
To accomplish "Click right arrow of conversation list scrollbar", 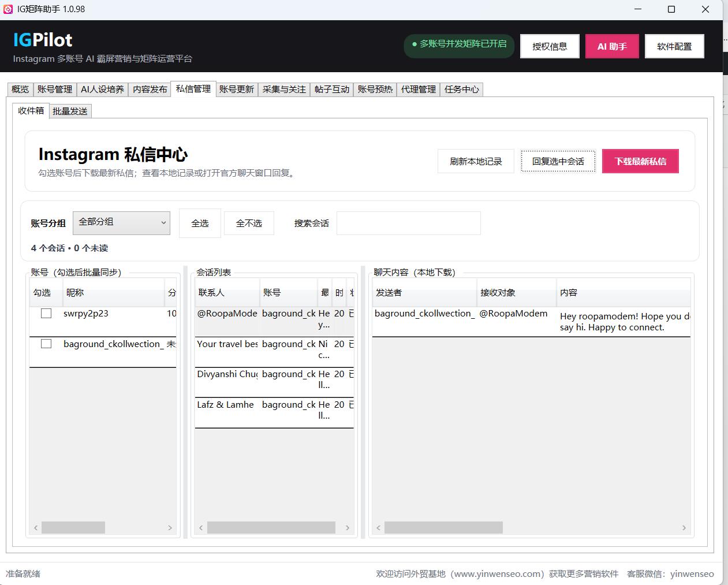I will click(347, 527).
